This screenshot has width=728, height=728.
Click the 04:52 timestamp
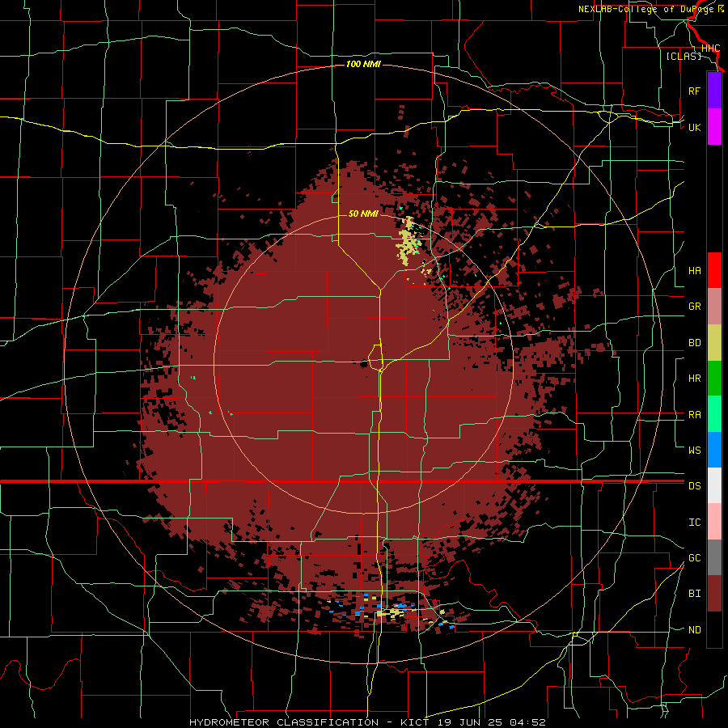pos(527,722)
